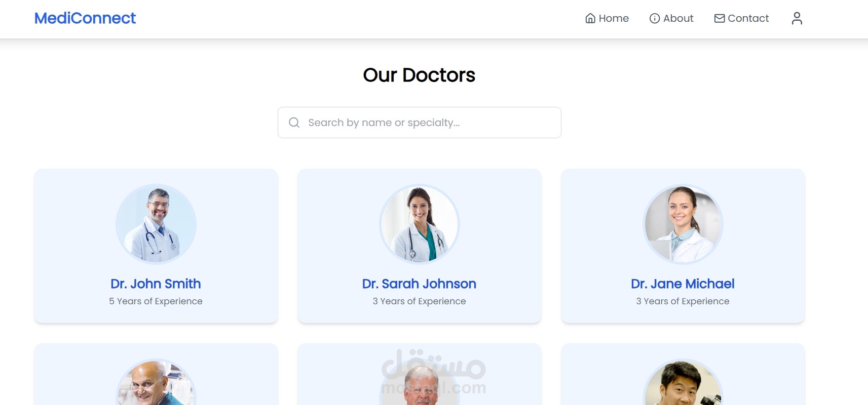The height and width of the screenshot is (405, 868).
Task: Select Dr. John Smith's profile photo
Action: tap(156, 224)
